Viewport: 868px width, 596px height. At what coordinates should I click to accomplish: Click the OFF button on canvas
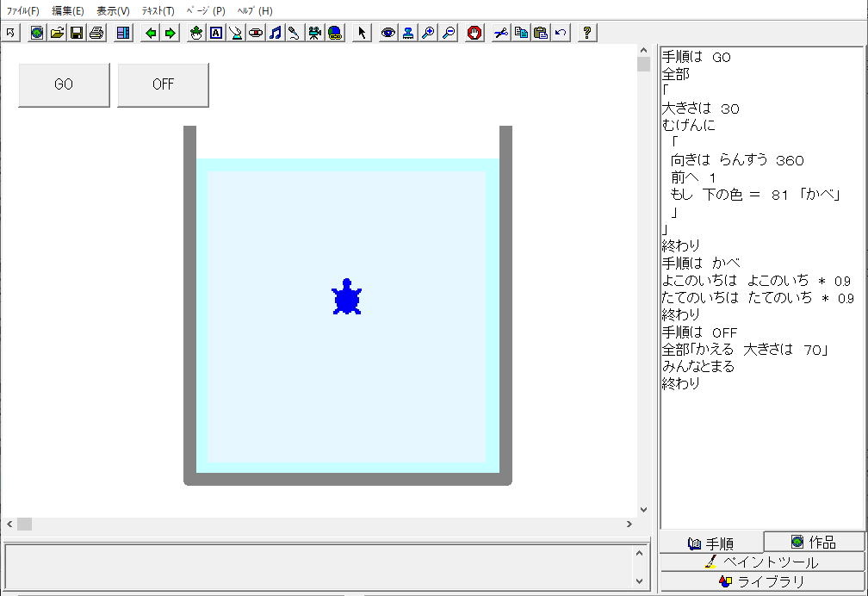pos(163,84)
